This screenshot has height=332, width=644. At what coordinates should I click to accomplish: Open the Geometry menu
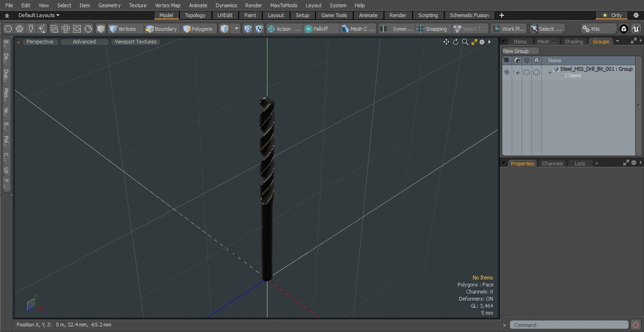(x=109, y=5)
